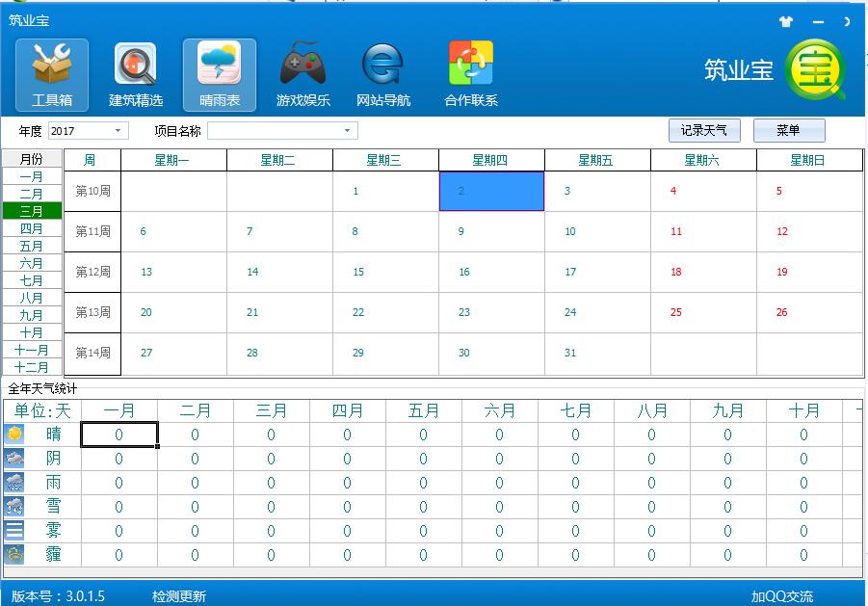Image resolution: width=868 pixels, height=606 pixels.
Task: Click 检测更新 in the status bar
Action: (179, 596)
